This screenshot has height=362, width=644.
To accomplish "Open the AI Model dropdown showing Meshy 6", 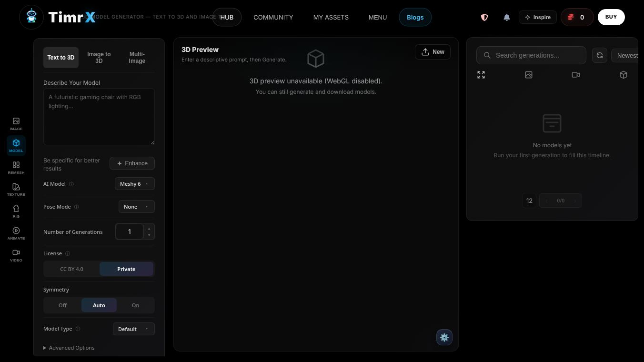I will (134, 184).
